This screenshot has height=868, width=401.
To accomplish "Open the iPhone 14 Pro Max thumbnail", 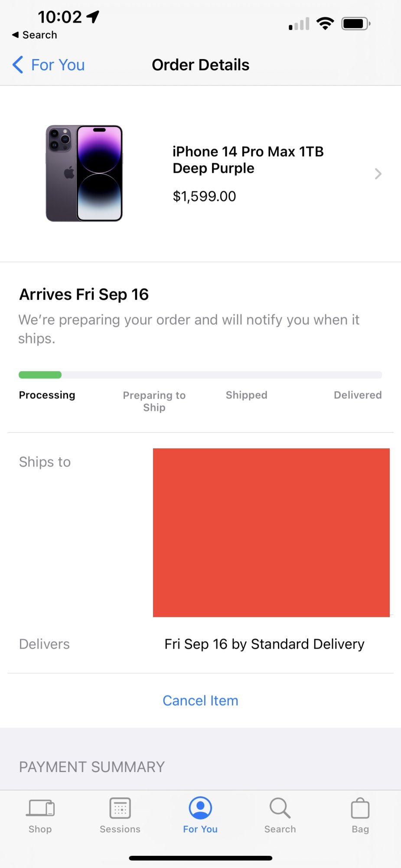I will tap(84, 174).
